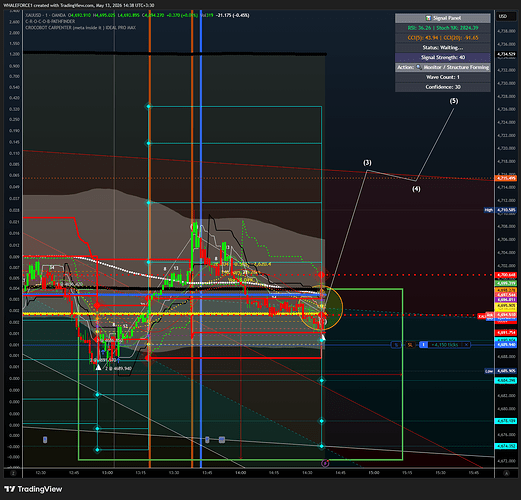
Task: Select the RSI / Stoch %K row in Signal Panel
Action: click(443, 28)
